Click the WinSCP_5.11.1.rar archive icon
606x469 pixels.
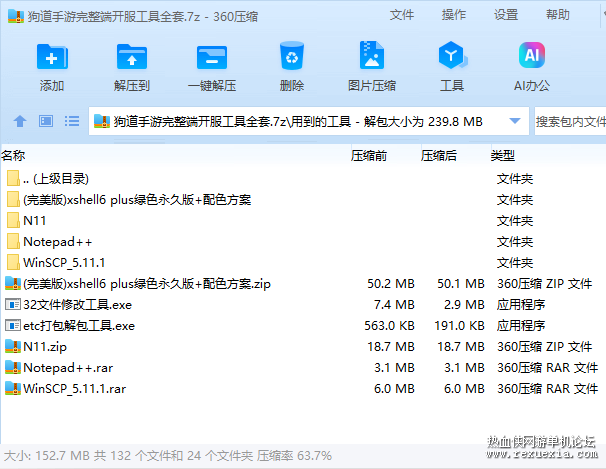click(13, 388)
